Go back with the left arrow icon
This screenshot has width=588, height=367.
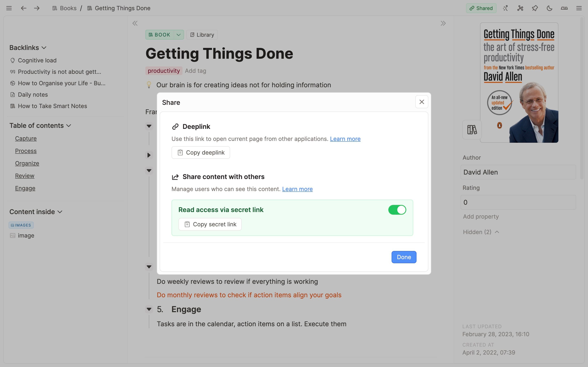pos(23,8)
